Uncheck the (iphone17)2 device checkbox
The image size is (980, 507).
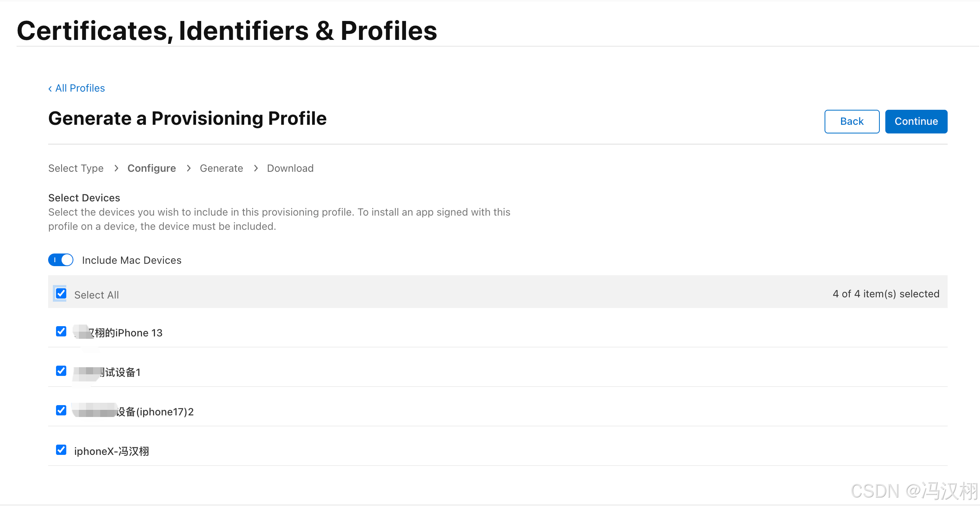pos(61,410)
